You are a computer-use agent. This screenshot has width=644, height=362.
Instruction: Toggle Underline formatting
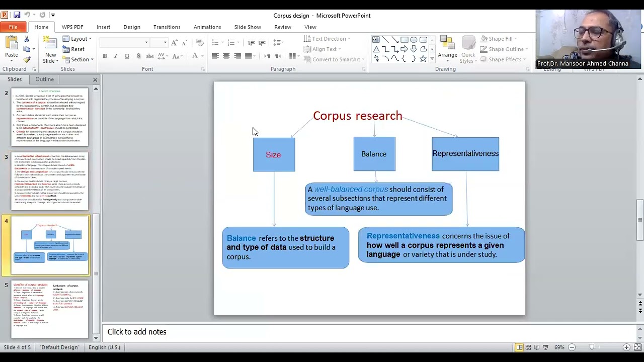click(127, 56)
